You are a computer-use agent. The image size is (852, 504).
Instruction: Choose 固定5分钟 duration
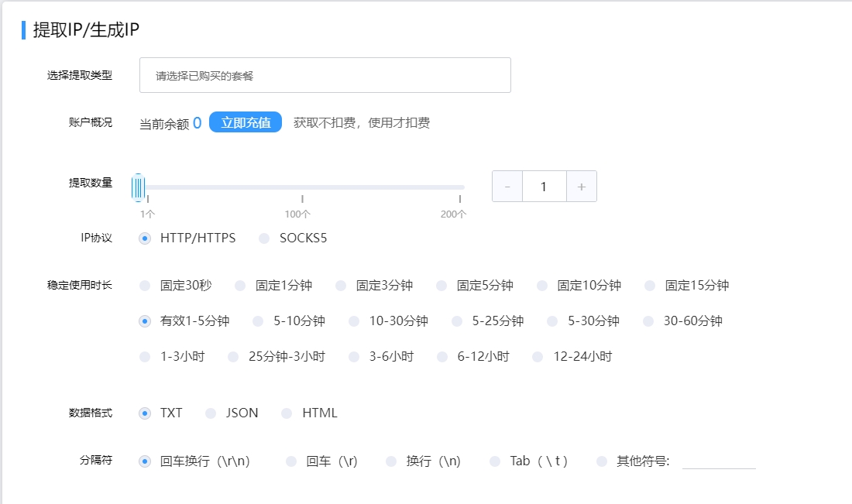click(441, 286)
